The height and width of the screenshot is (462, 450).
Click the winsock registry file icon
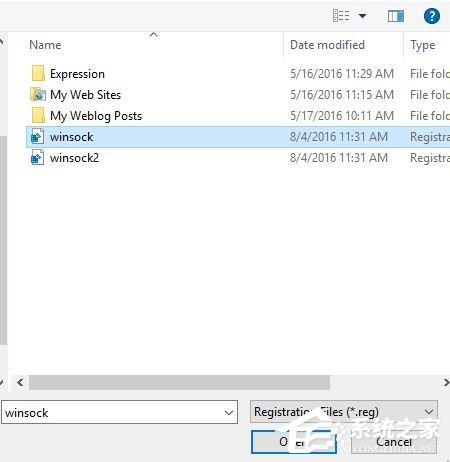[37, 137]
